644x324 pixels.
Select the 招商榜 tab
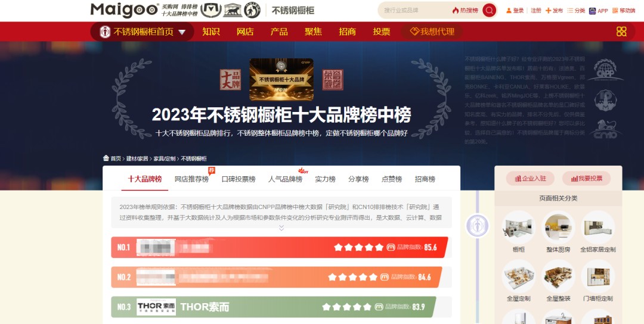(425, 179)
